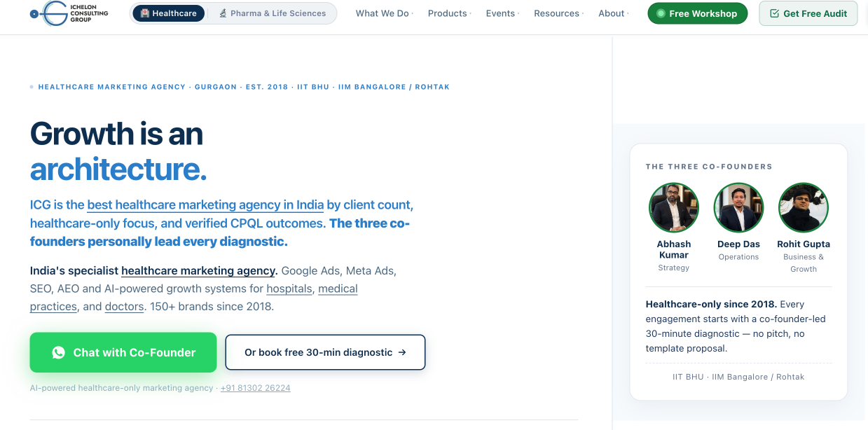This screenshot has width=868, height=430.
Task: Expand the Events navigation menu
Action: pos(503,13)
